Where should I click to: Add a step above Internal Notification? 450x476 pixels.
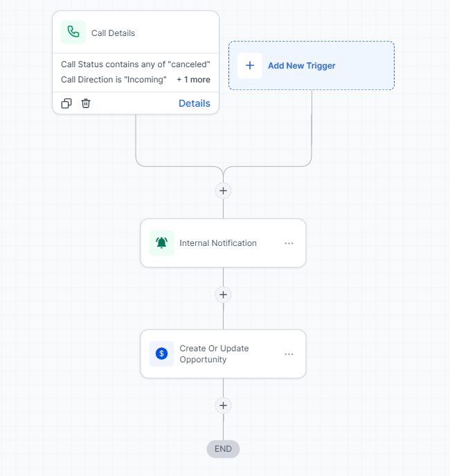pyautogui.click(x=223, y=191)
